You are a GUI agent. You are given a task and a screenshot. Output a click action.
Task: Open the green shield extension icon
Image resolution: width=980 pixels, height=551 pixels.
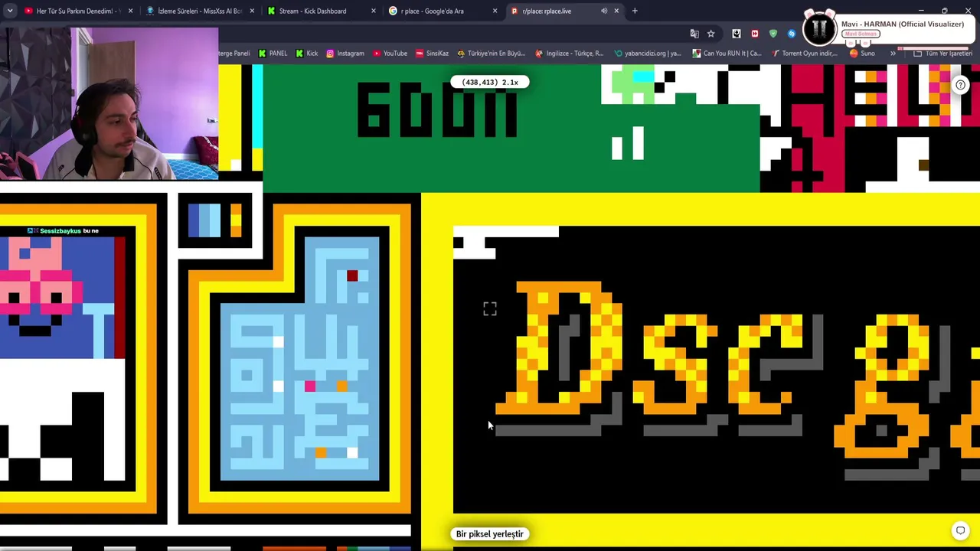[x=773, y=34]
